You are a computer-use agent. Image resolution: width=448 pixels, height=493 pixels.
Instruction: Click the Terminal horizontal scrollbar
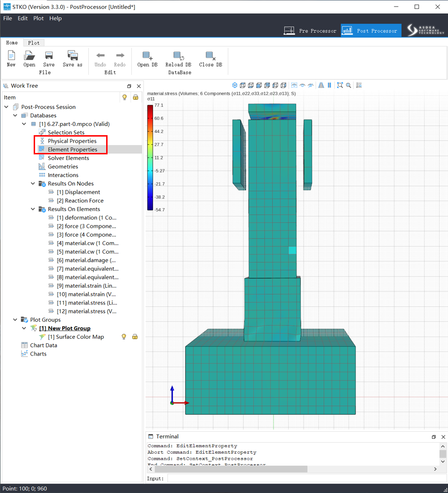[231, 469]
